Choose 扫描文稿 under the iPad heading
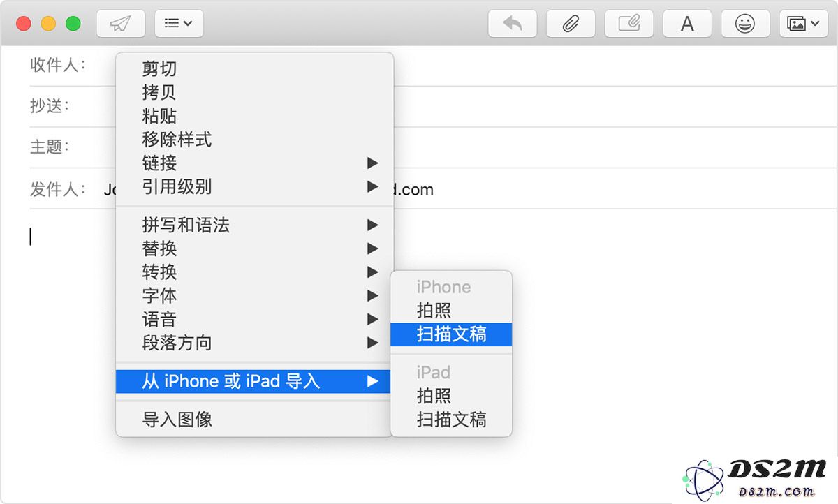The height and width of the screenshot is (504, 838). 451,420
